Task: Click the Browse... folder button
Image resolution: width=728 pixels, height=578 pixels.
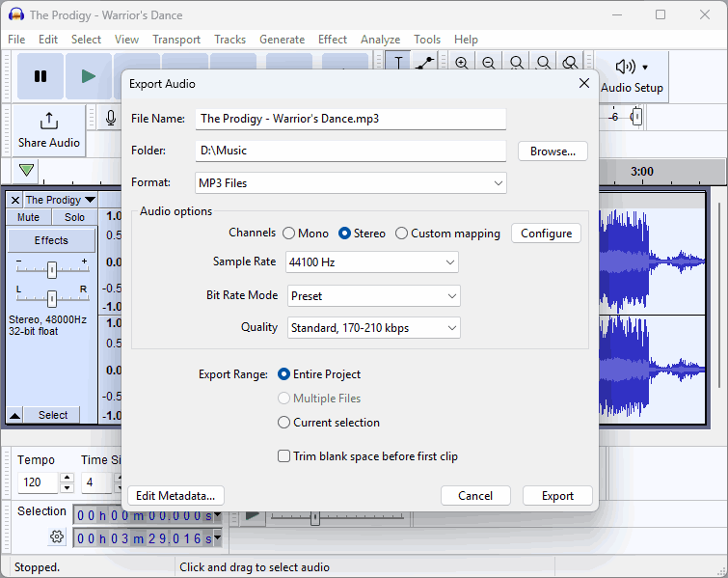Action: coord(553,151)
